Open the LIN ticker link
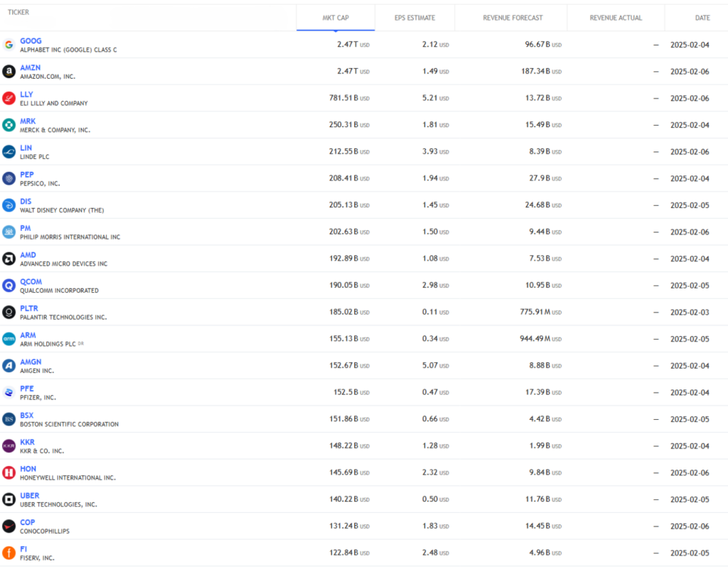Screen dimensions: 728x574 tap(26, 148)
